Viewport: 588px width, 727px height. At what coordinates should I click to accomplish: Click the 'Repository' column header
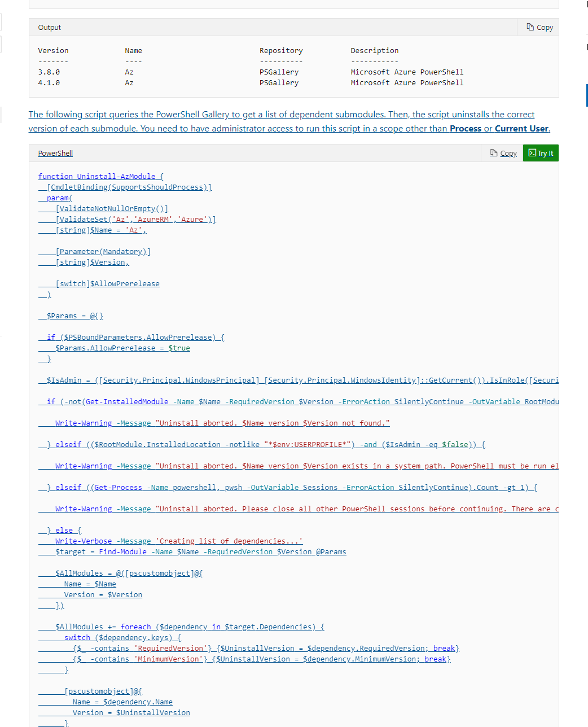pos(281,50)
